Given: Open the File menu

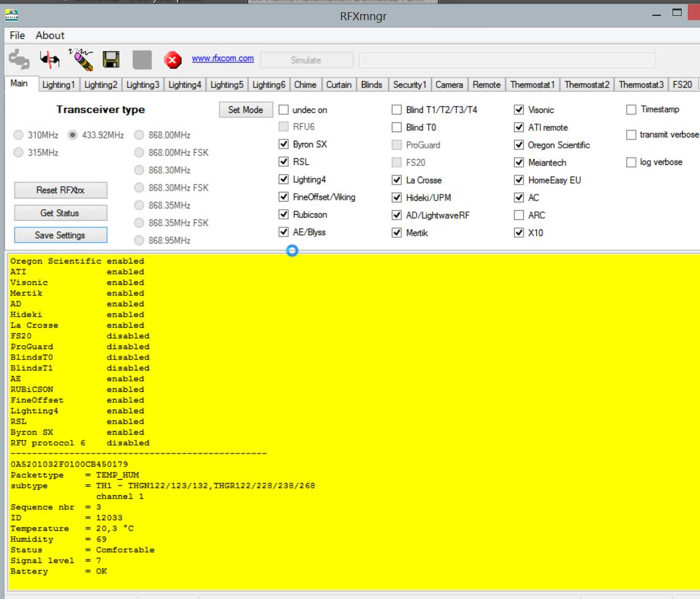Looking at the screenshot, I should (x=17, y=35).
